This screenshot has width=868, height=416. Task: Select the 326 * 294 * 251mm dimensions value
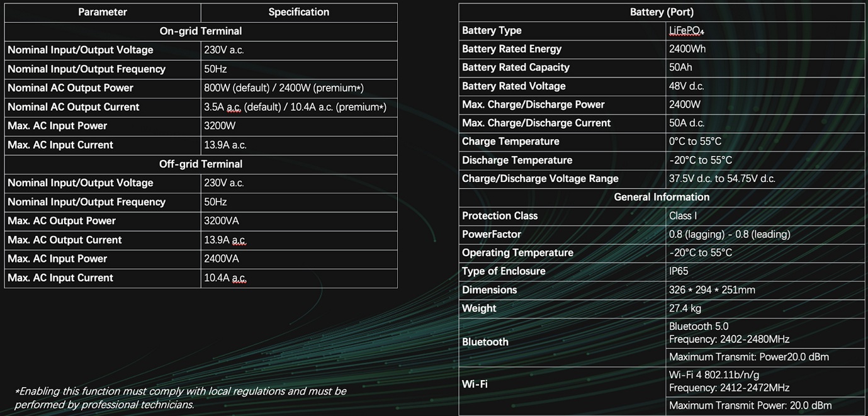click(712, 290)
